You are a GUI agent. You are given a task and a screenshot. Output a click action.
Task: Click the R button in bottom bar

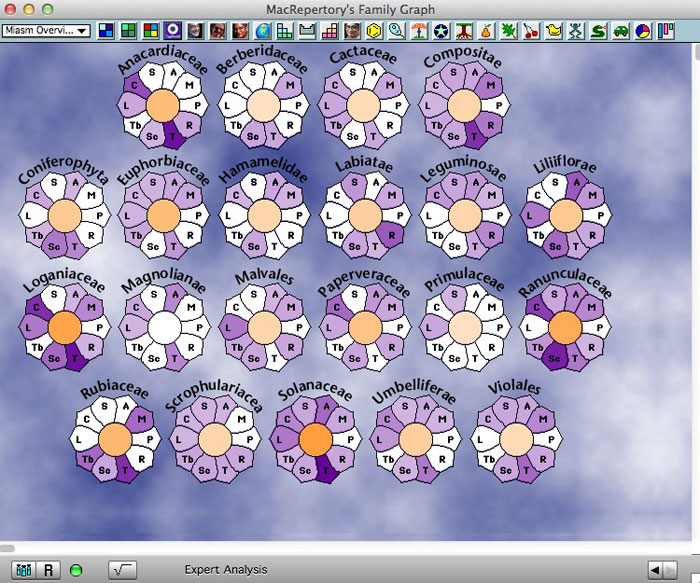click(48, 570)
